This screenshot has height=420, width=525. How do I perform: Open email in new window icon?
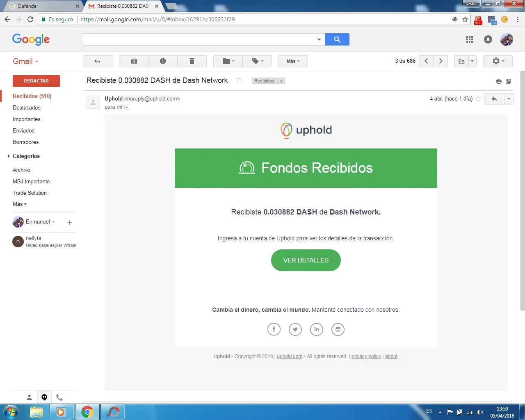(x=508, y=81)
